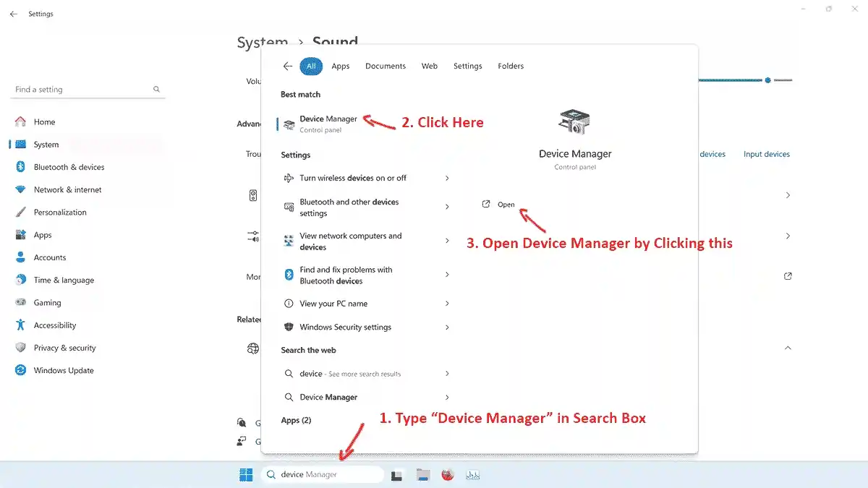Click the Gaming controller icon
The image size is (868, 488).
click(20, 303)
